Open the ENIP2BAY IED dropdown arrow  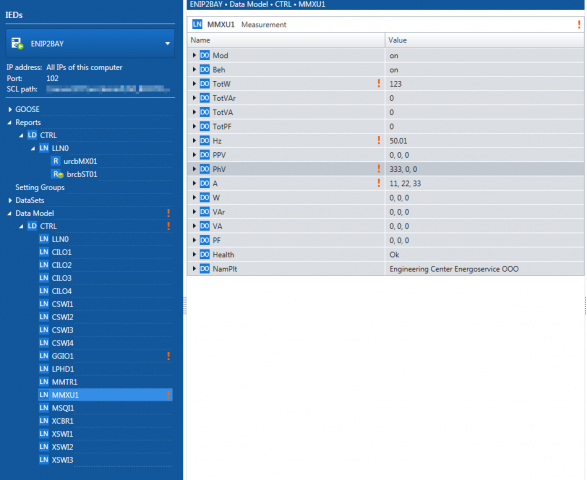(x=167, y=44)
